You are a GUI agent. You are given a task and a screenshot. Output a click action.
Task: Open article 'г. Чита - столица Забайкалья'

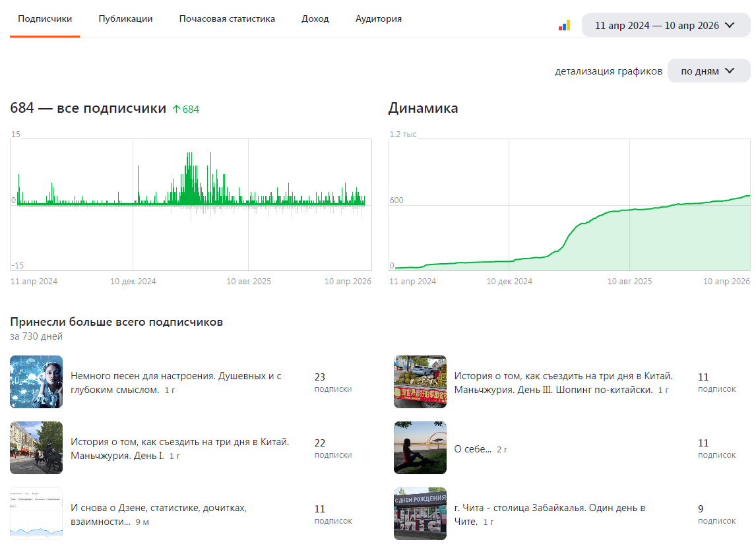[550, 515]
